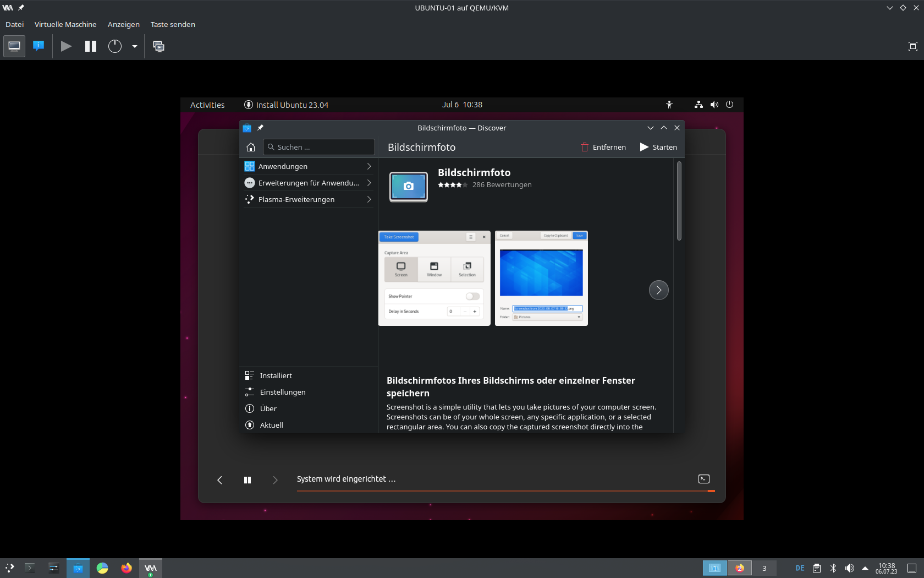Open installer terminal output icon
This screenshot has height=578, width=924.
[703, 479]
